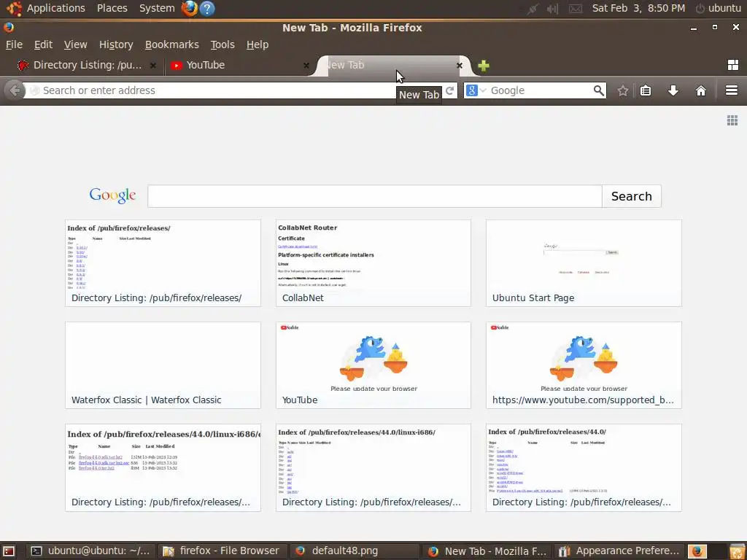Open the Help menu

[258, 44]
